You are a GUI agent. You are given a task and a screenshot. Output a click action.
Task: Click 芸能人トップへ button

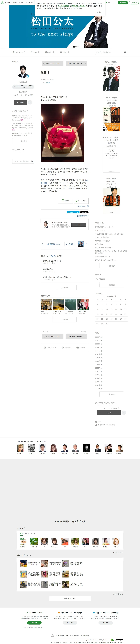pyautogui.click(x=70, y=599)
